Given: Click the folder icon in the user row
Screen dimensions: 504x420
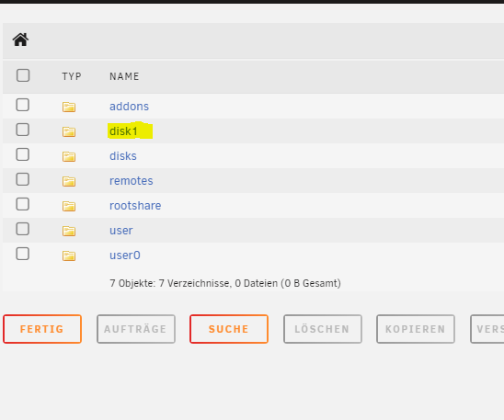Looking at the screenshot, I should pos(69,231).
